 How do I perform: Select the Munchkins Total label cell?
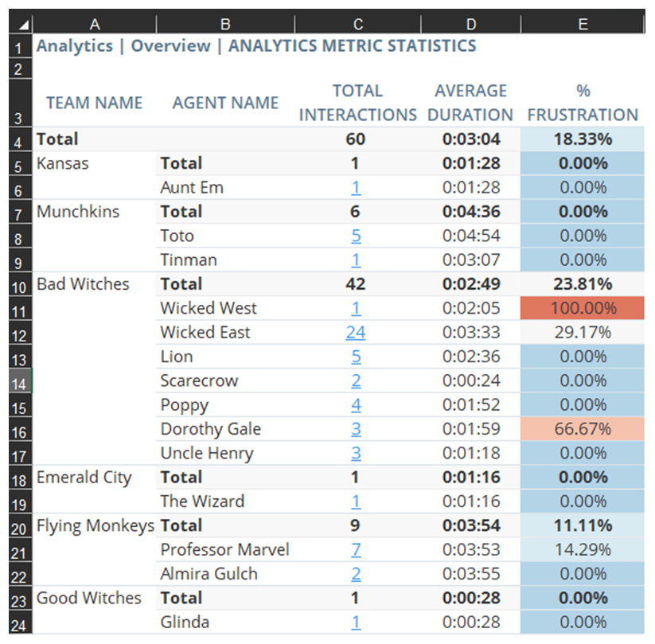point(225,212)
